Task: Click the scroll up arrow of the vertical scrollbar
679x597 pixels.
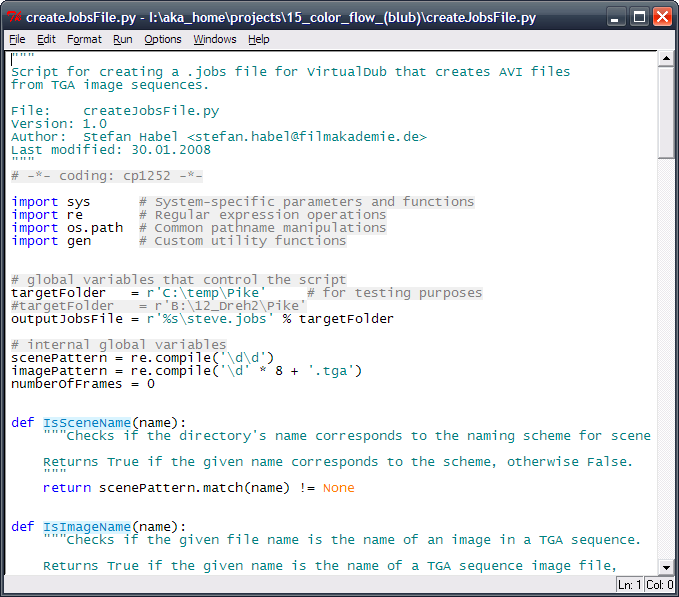Action: (666, 60)
